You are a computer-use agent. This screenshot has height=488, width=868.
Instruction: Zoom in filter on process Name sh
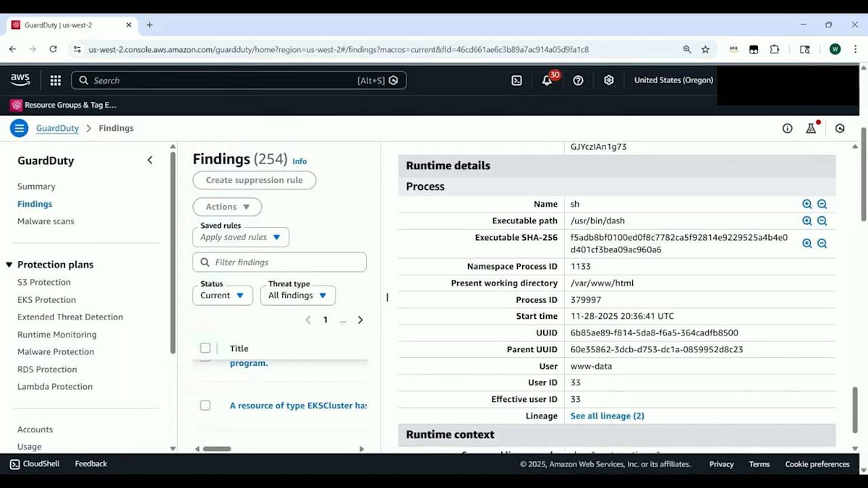click(807, 205)
